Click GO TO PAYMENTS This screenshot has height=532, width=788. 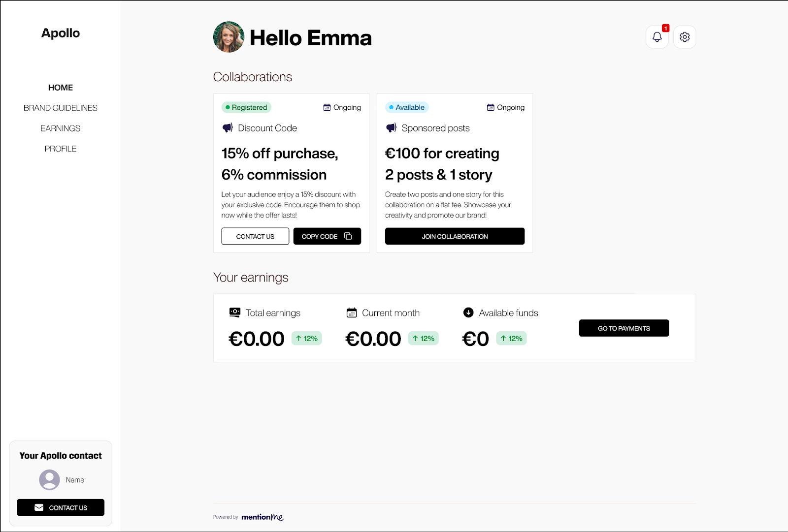click(x=624, y=328)
